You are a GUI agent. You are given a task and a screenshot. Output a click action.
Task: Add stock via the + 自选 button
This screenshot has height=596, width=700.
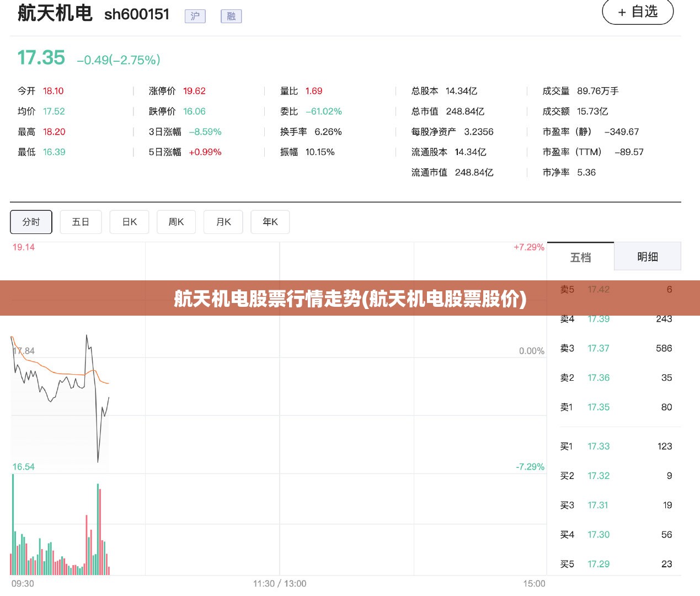click(638, 12)
